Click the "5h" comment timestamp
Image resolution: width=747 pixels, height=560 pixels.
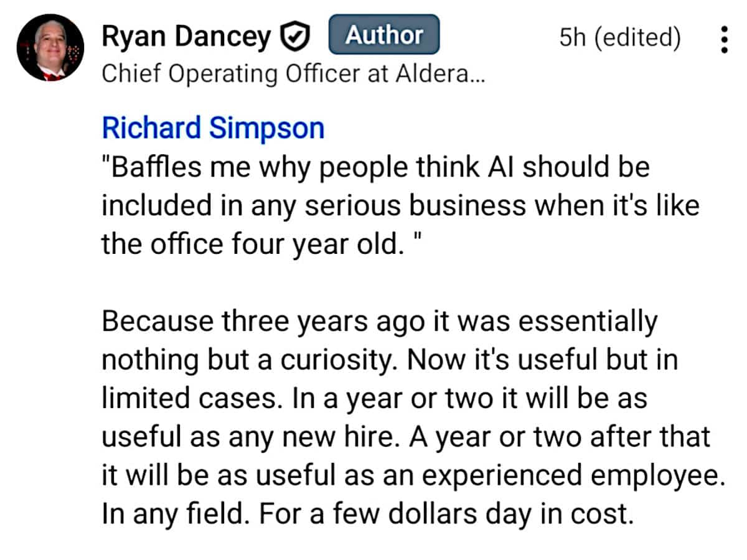tap(572, 38)
